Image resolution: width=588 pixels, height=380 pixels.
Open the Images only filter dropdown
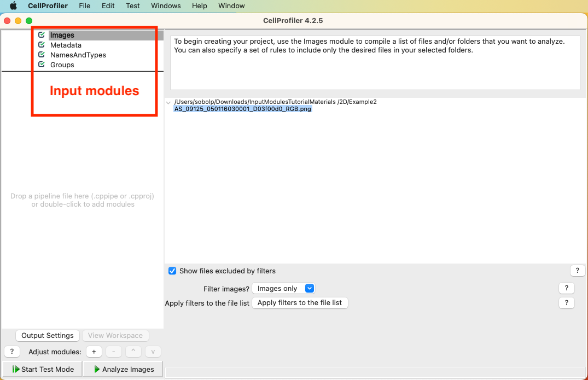tap(283, 288)
